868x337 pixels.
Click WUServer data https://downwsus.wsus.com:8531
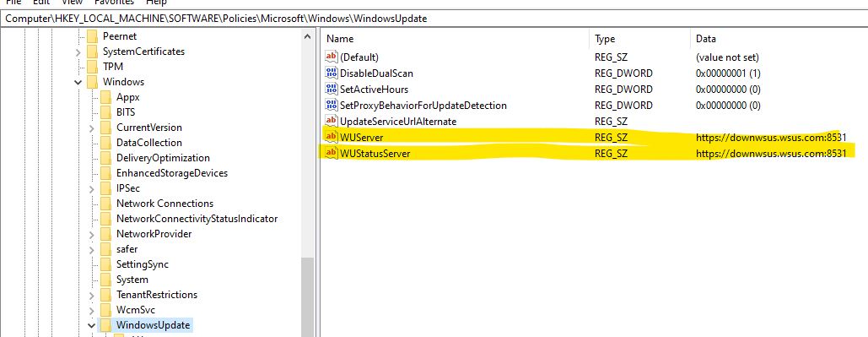click(772, 138)
